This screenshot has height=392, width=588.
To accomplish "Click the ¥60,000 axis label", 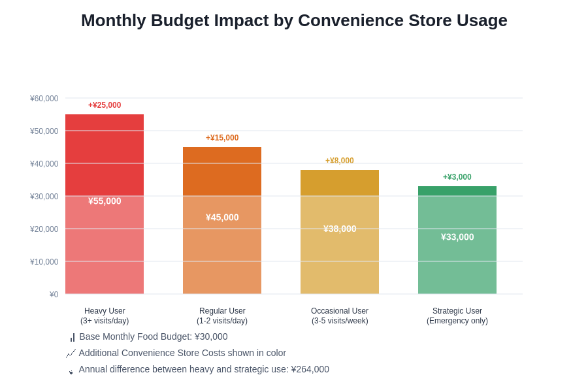I will point(44,99).
